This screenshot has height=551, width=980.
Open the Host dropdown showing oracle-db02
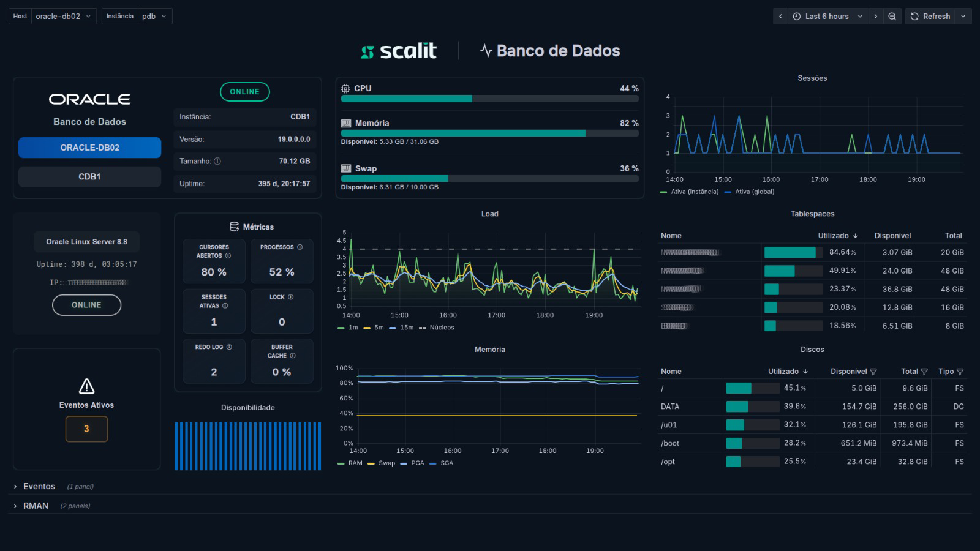63,17
